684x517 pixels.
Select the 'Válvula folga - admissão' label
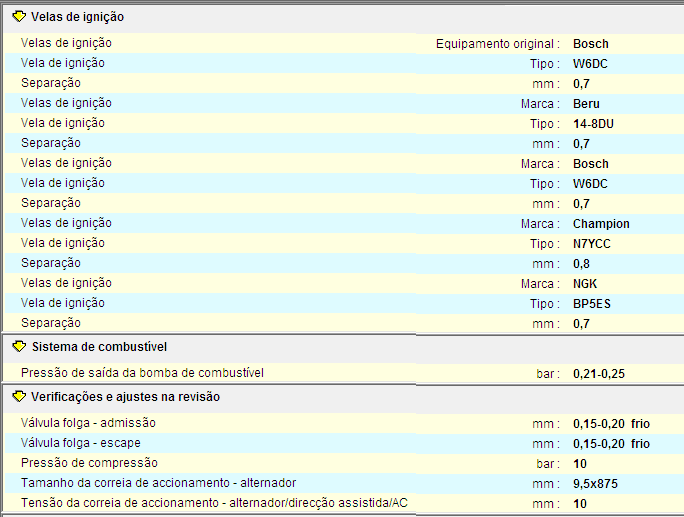[x=88, y=423]
